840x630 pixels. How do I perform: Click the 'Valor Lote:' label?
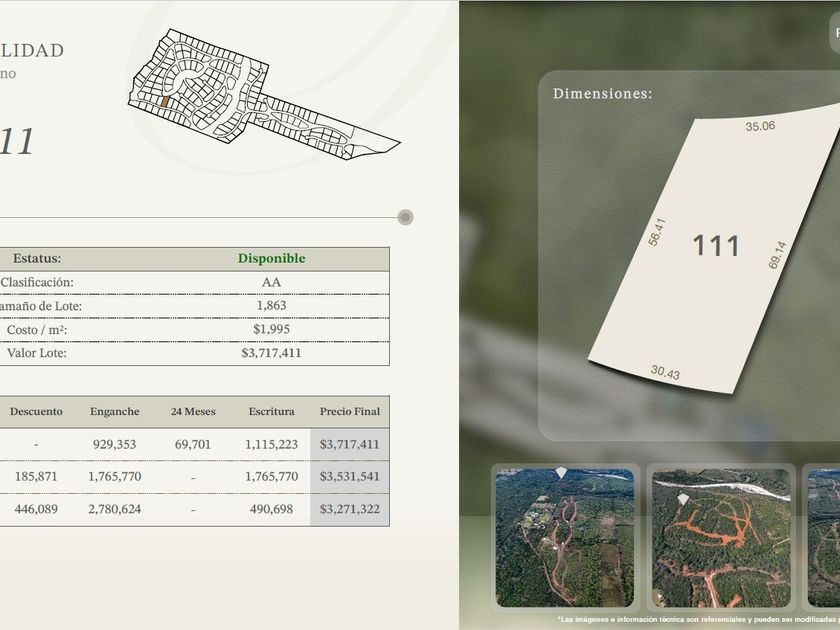[x=37, y=353]
